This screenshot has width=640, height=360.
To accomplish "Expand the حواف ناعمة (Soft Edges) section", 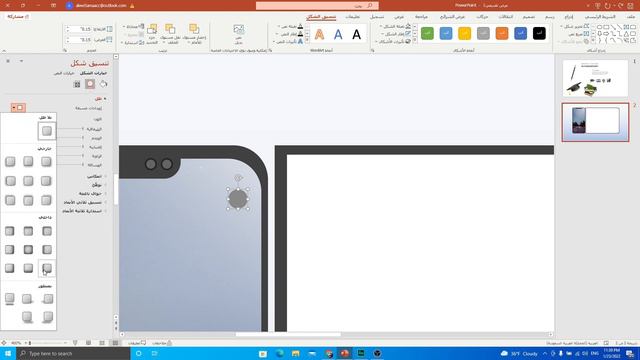I will coord(92,193).
